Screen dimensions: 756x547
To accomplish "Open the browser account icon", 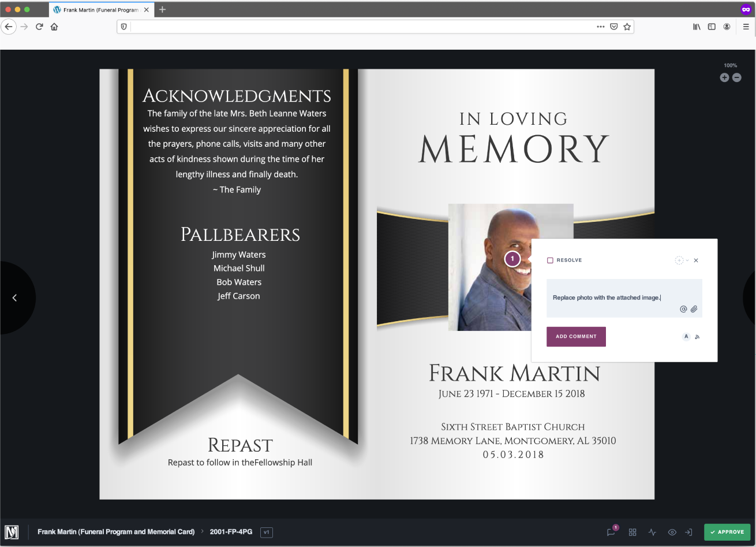I will (727, 27).
